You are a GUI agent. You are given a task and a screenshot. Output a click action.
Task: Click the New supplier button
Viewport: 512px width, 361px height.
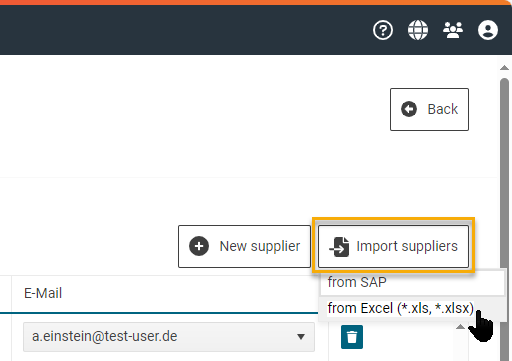click(x=244, y=246)
